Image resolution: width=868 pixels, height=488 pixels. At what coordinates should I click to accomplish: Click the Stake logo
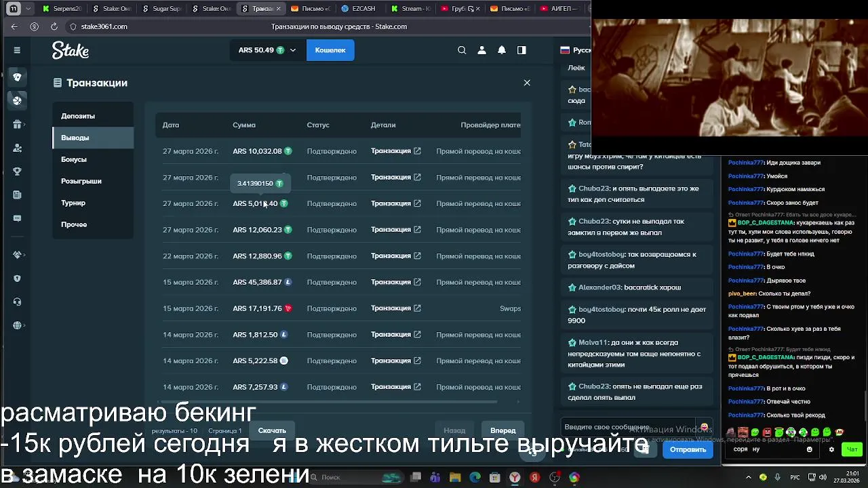tap(71, 50)
